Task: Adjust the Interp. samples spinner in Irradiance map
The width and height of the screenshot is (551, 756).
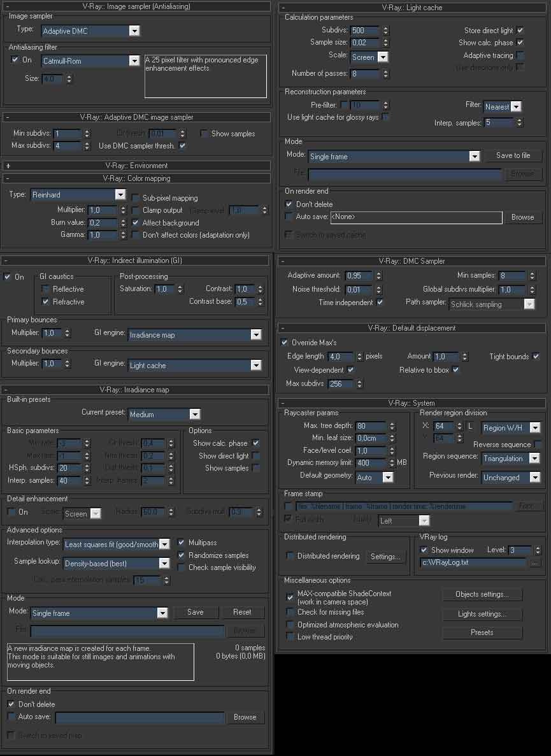Action: pyautogui.click(x=87, y=481)
